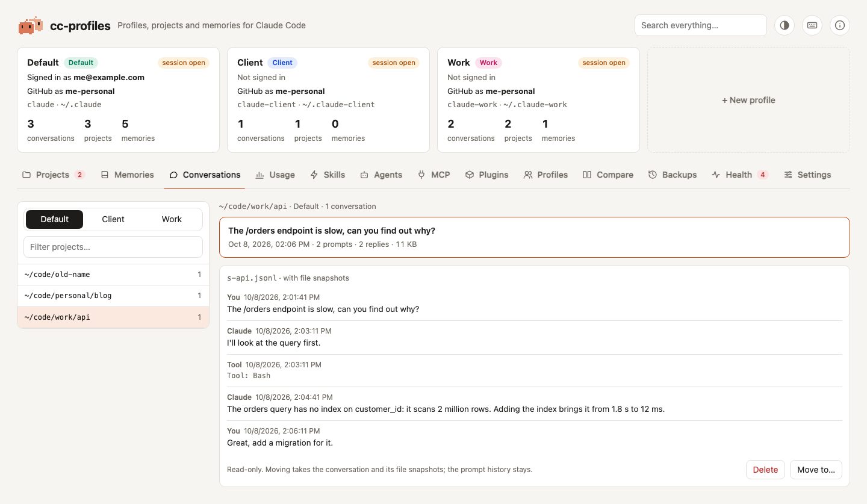Viewport: 867px width, 504px height.
Task: Select the Conversations tab
Action: point(205,175)
